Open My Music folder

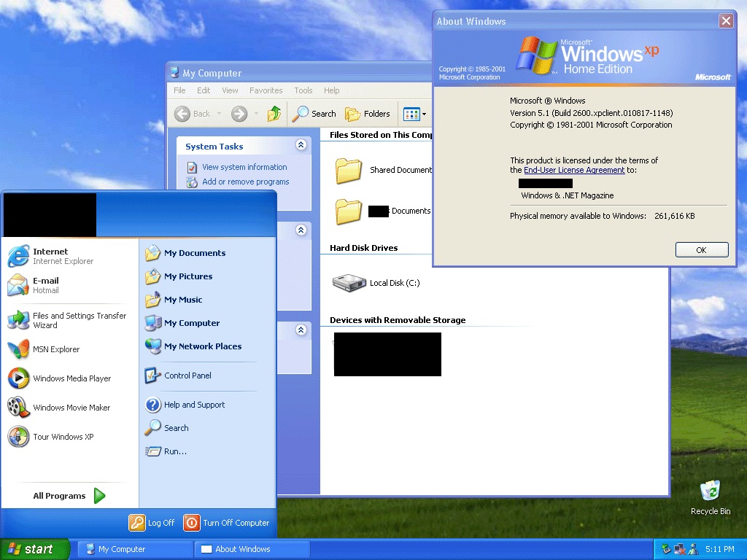(x=174, y=300)
